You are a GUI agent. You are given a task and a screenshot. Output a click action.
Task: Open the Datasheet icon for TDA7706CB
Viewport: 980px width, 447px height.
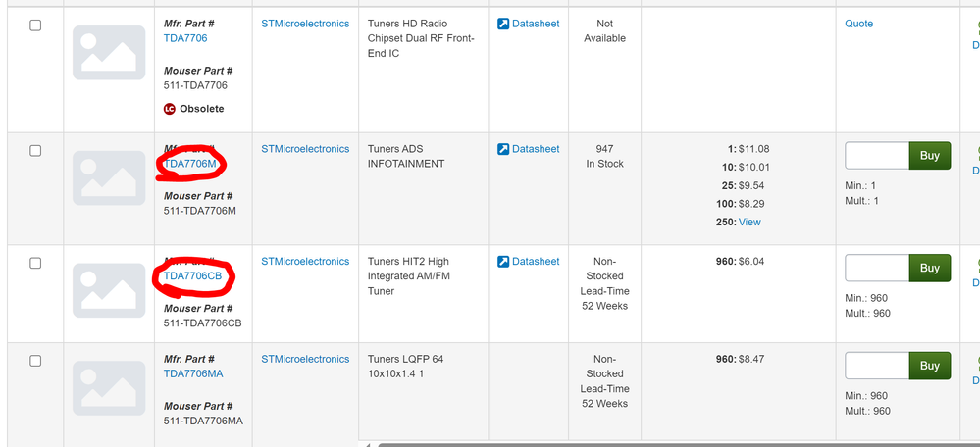coord(503,262)
